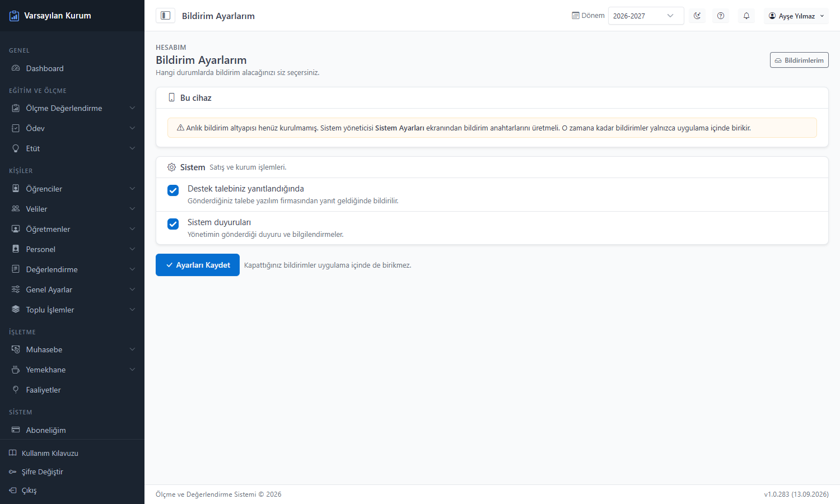Expand the Öğrenciler submenu chevron
Screen dimensions: 840x504
pos(132,189)
